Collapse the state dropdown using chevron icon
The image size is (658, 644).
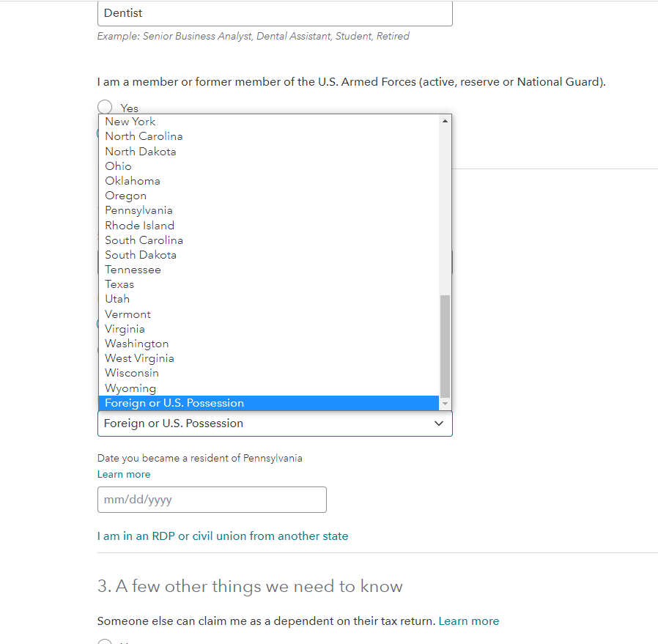click(438, 423)
